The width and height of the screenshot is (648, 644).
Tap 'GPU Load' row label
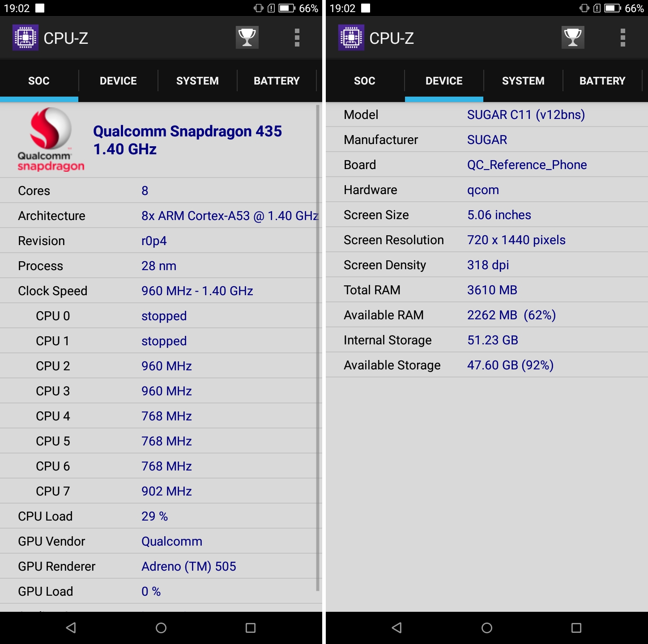tap(45, 592)
